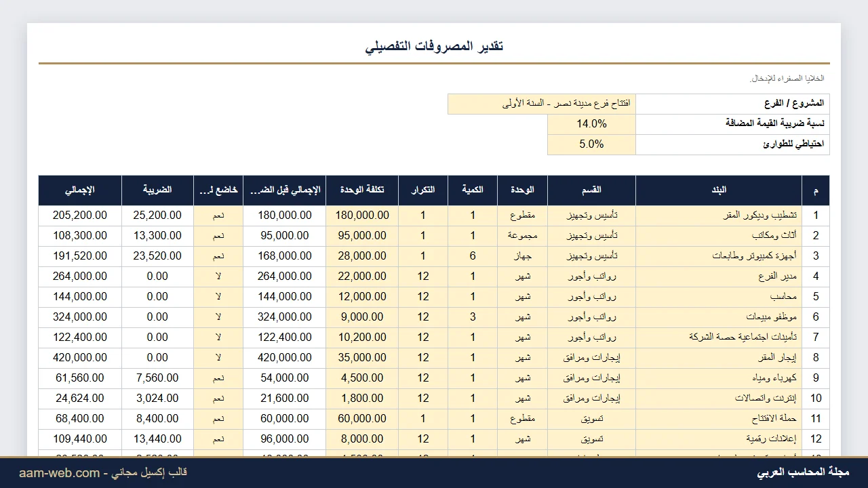Viewport: 868px width, 488px height.
Task: Click the pre-tax total 54,000.00
Action: click(285, 378)
